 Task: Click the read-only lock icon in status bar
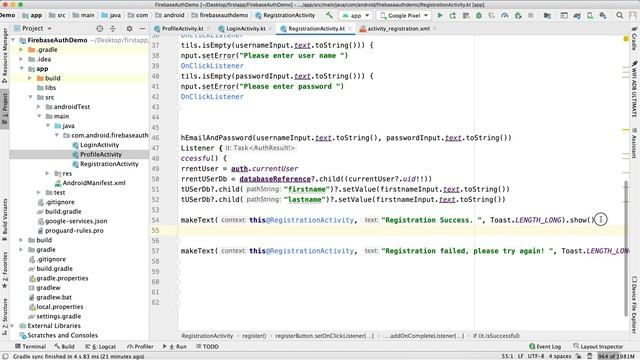click(x=578, y=356)
